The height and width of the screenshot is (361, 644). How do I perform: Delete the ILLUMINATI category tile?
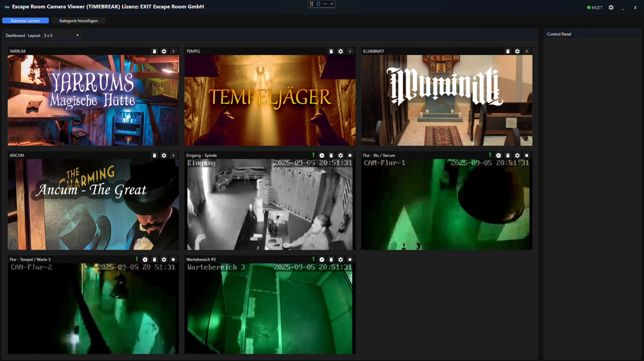point(508,51)
